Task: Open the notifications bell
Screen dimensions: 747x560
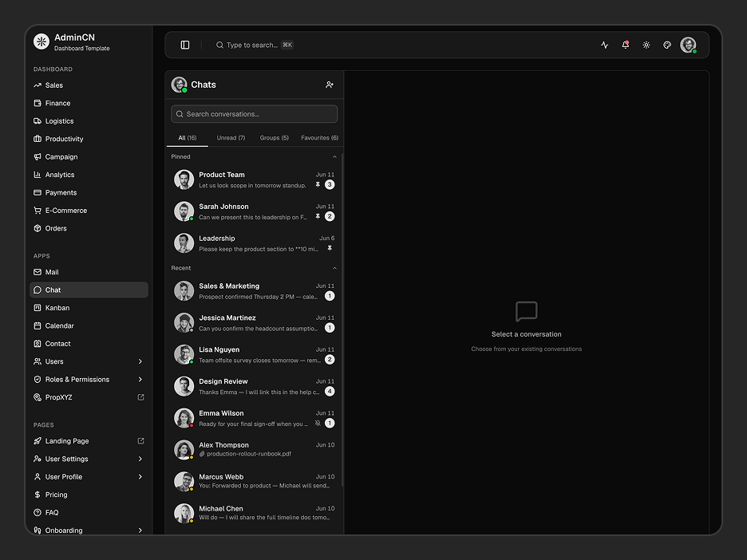Action: 626,45
